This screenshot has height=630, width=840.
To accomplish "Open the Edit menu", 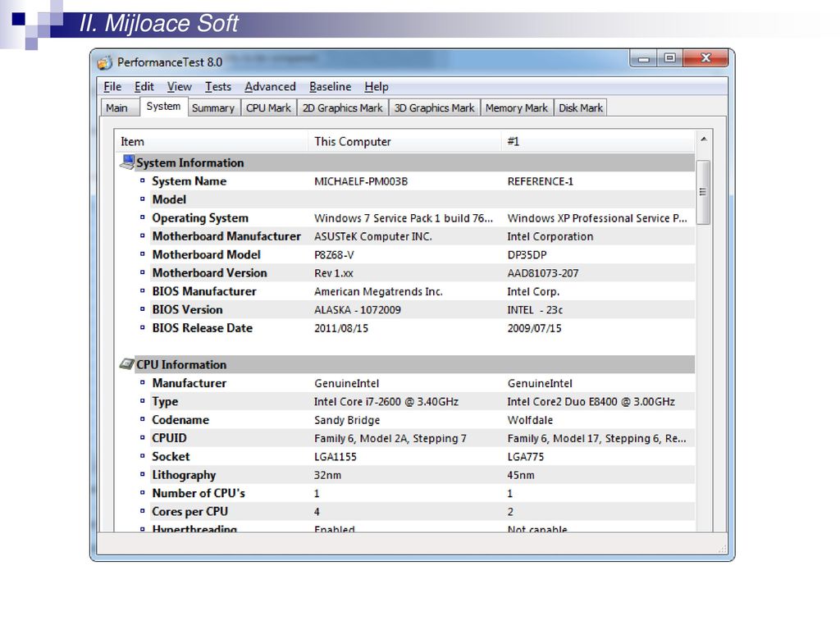I will click(x=144, y=87).
